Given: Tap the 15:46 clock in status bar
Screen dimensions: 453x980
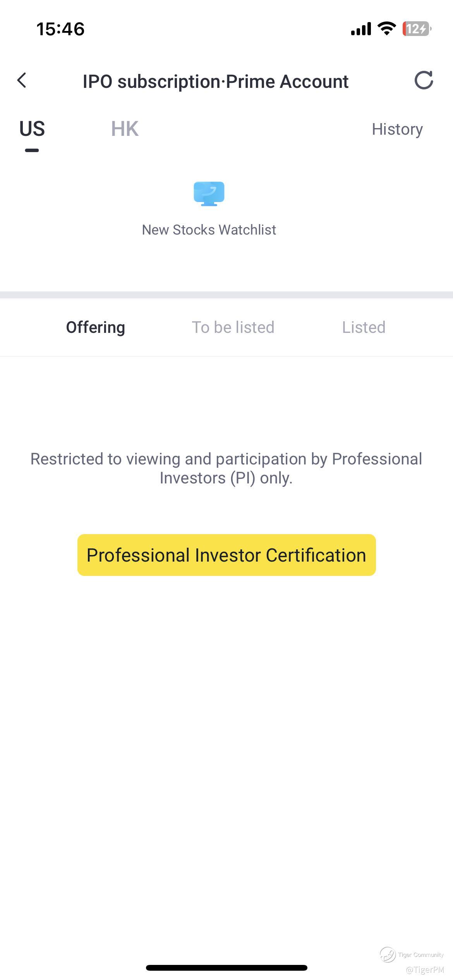Looking at the screenshot, I should pyautogui.click(x=60, y=29).
